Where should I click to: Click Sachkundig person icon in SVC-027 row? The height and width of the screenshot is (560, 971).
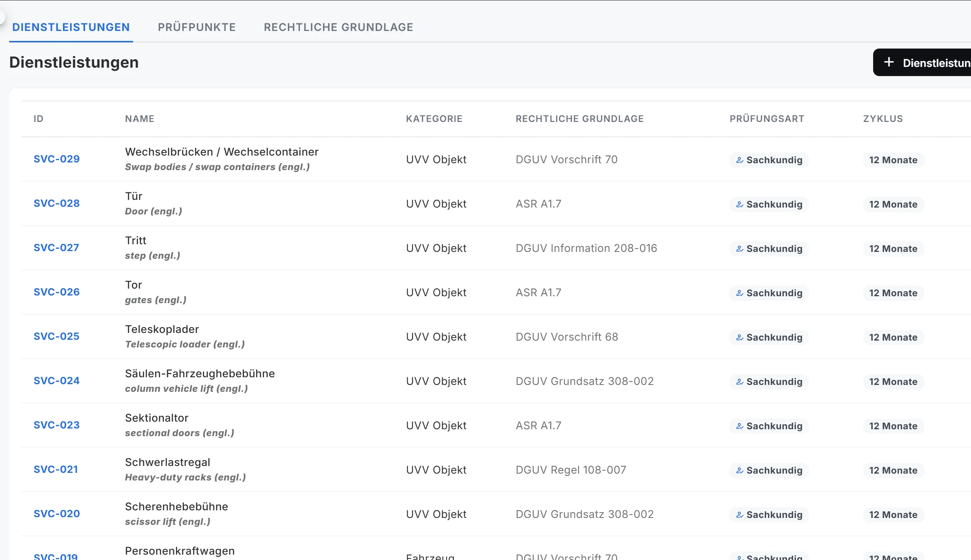click(x=739, y=249)
